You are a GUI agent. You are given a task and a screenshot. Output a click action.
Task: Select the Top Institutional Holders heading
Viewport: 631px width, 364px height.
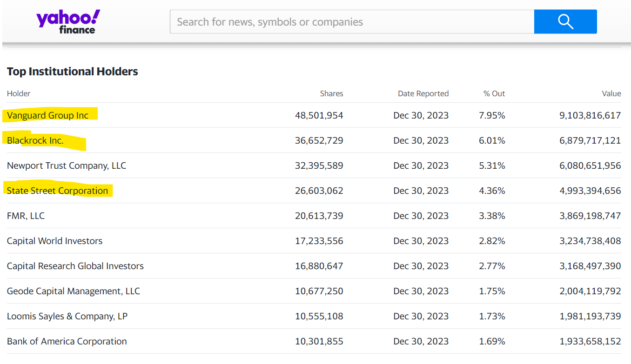click(x=73, y=72)
